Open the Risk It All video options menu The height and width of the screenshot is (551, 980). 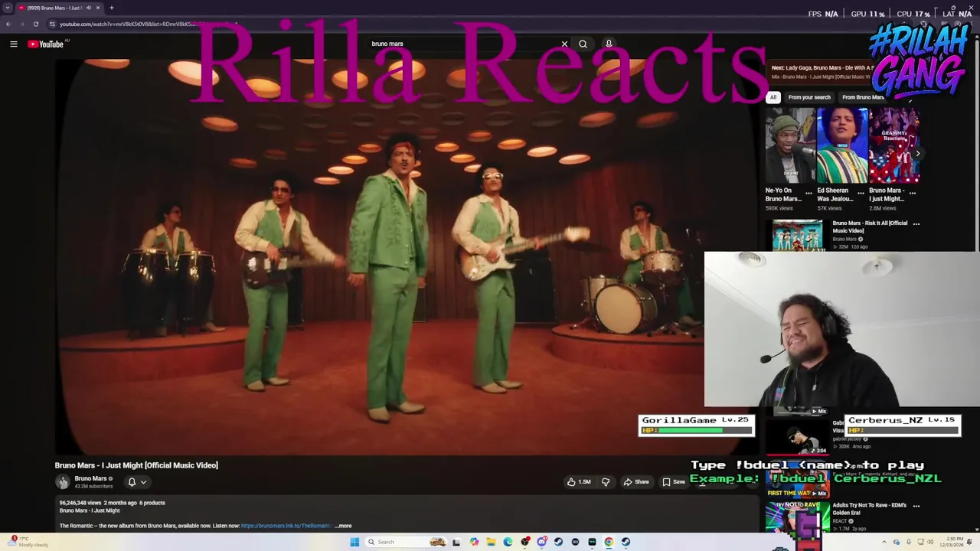[916, 224]
